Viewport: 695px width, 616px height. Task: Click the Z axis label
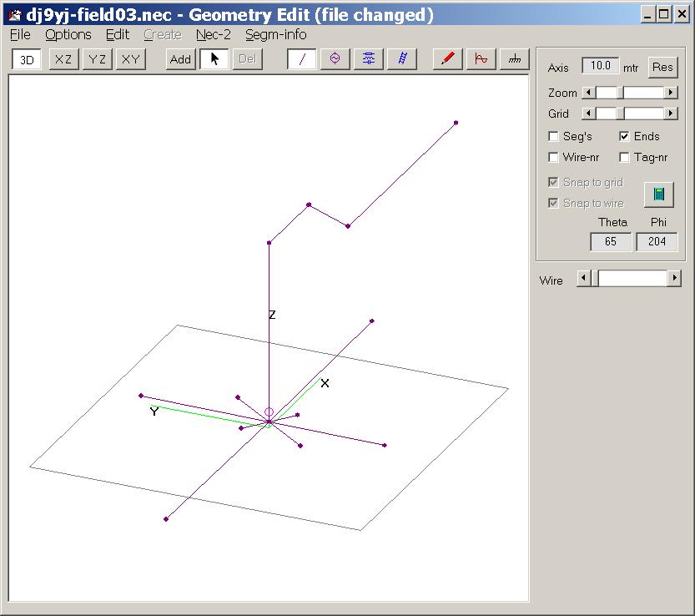272,315
